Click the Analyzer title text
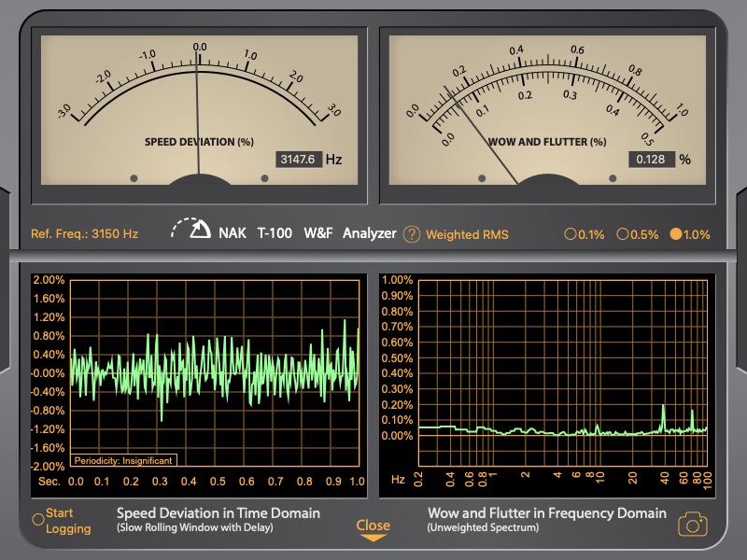The height and width of the screenshot is (560, 747). 369,233
